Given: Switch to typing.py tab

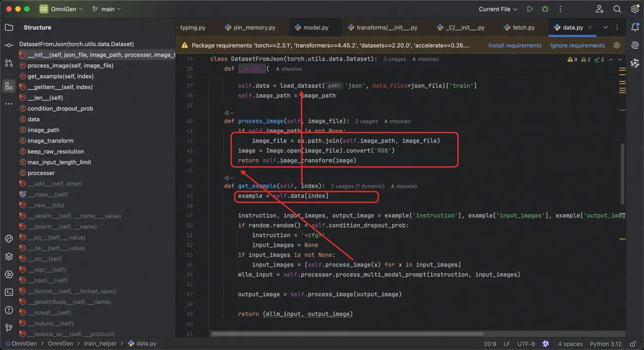Looking at the screenshot, I should 192,28.
